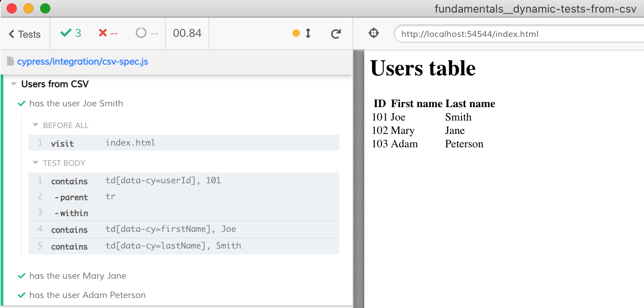Click the URL address field
The image size is (644, 308).
[x=518, y=34]
